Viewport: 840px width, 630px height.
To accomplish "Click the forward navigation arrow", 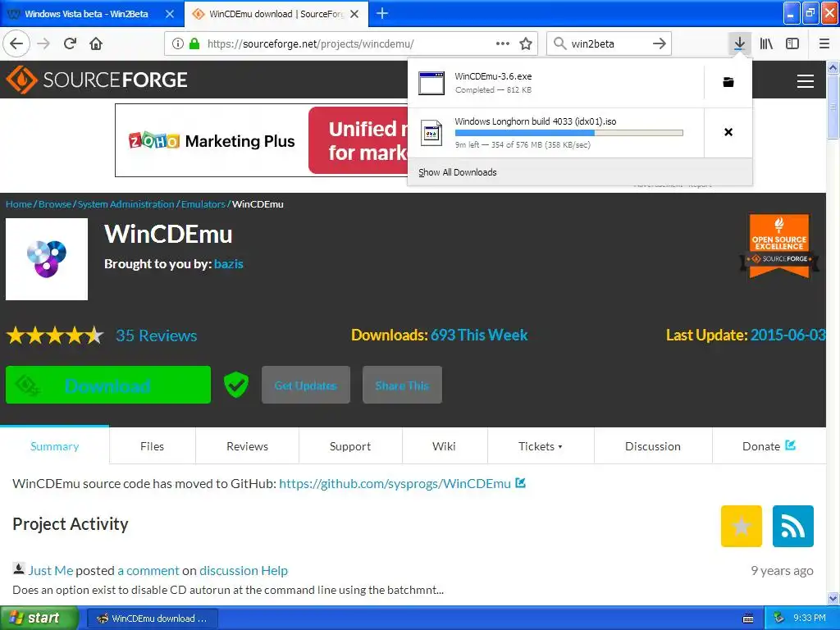I will coord(43,43).
